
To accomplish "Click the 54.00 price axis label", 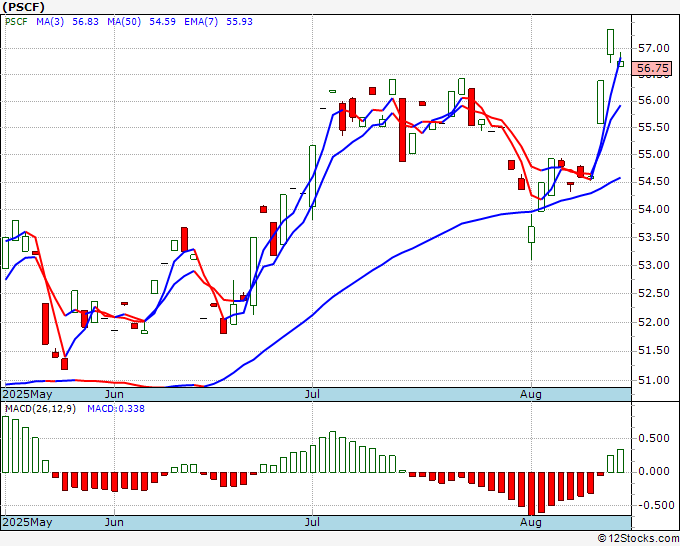I will point(654,209).
